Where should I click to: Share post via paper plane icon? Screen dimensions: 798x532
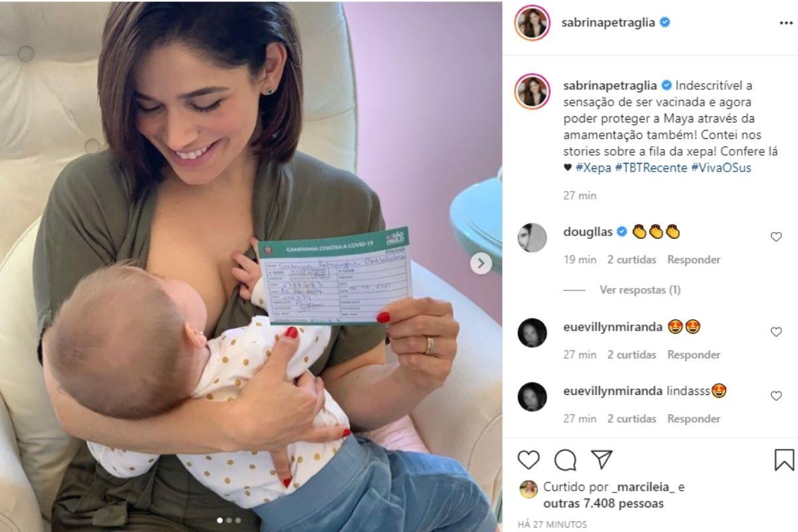coord(602,460)
